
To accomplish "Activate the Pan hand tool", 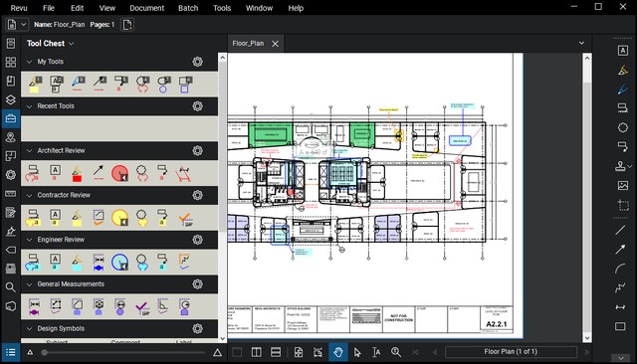I will 338,352.
